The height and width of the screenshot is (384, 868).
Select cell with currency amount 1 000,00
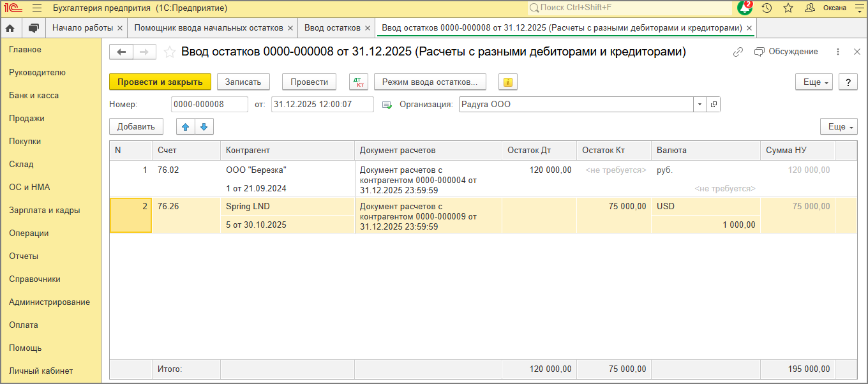point(706,225)
